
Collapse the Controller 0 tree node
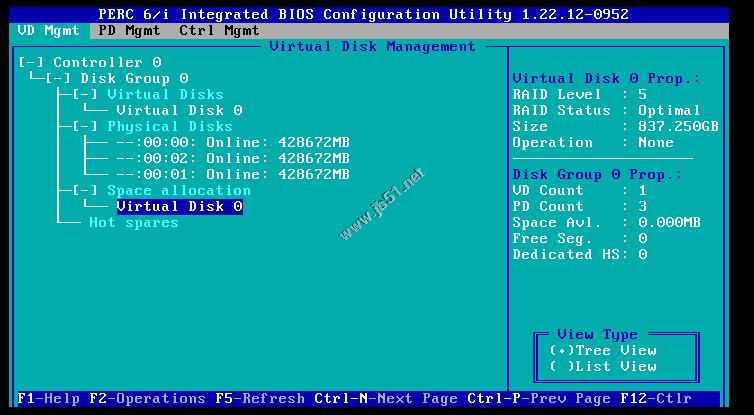coord(32,62)
